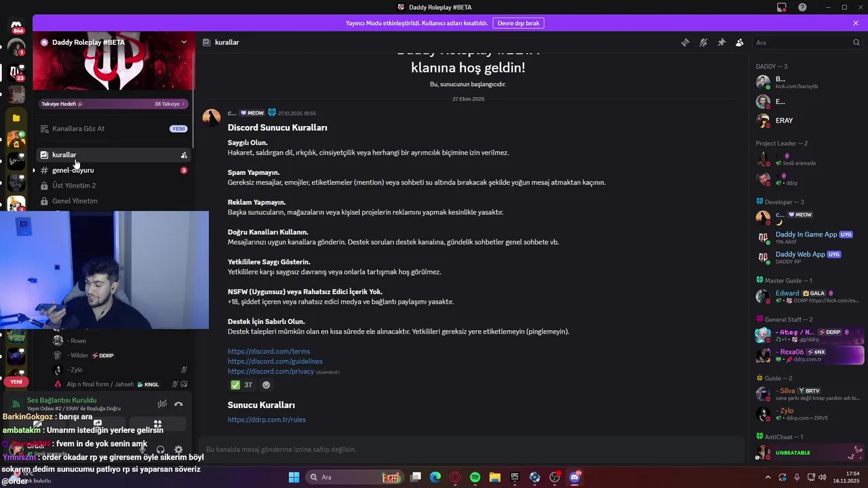Open Kanallara Göz At

point(113,129)
